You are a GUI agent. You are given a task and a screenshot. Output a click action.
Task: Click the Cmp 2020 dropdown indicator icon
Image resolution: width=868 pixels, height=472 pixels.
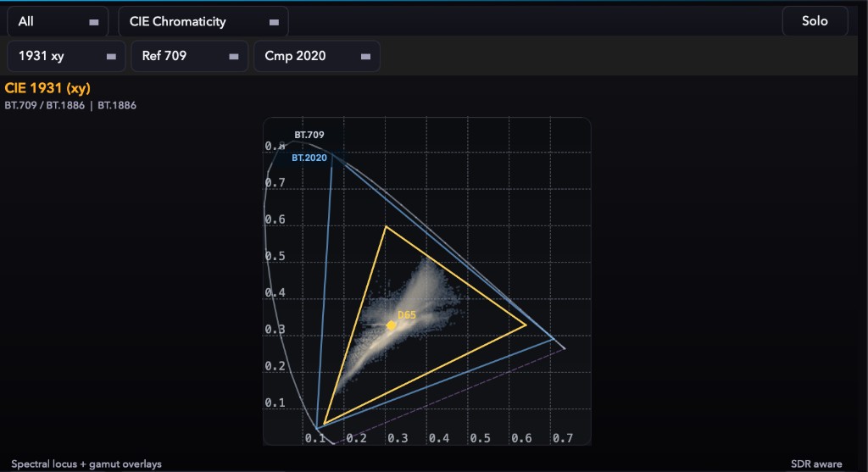tap(365, 57)
